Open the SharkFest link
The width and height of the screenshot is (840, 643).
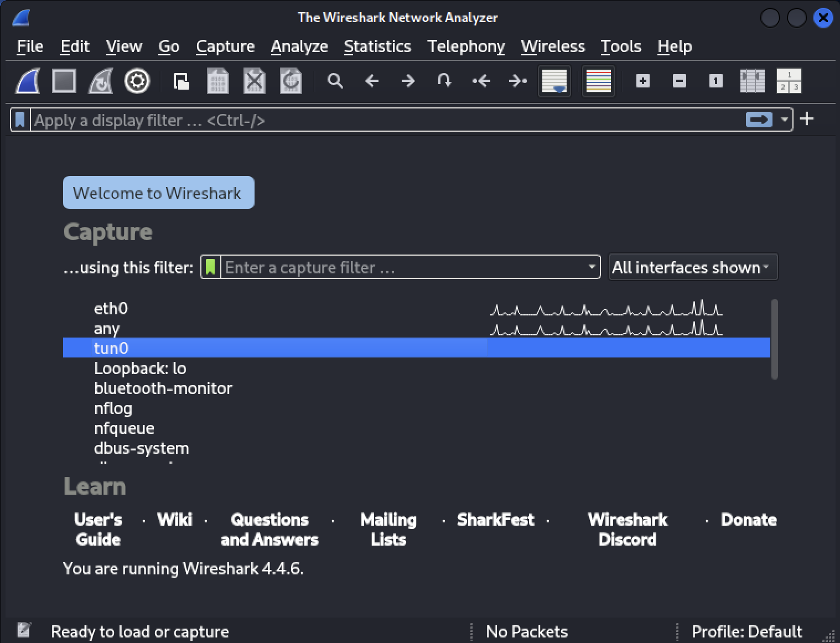[496, 519]
